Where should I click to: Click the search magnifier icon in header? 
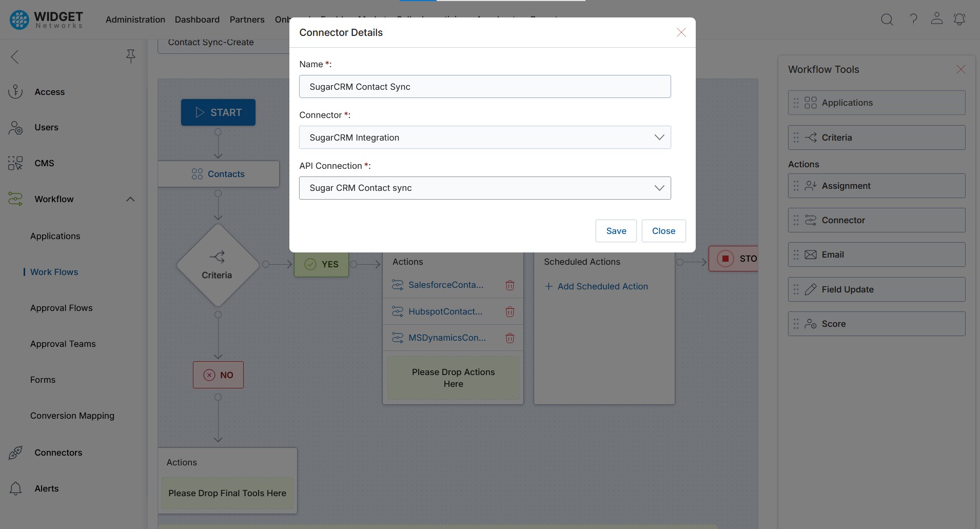pos(887,19)
